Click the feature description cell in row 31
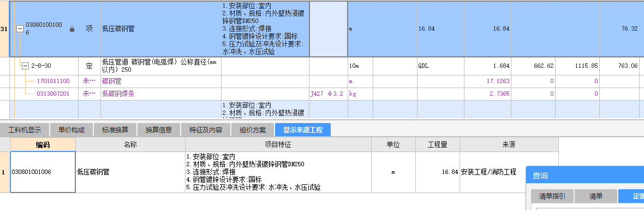This screenshot has width=644, height=210. tap(265, 29)
